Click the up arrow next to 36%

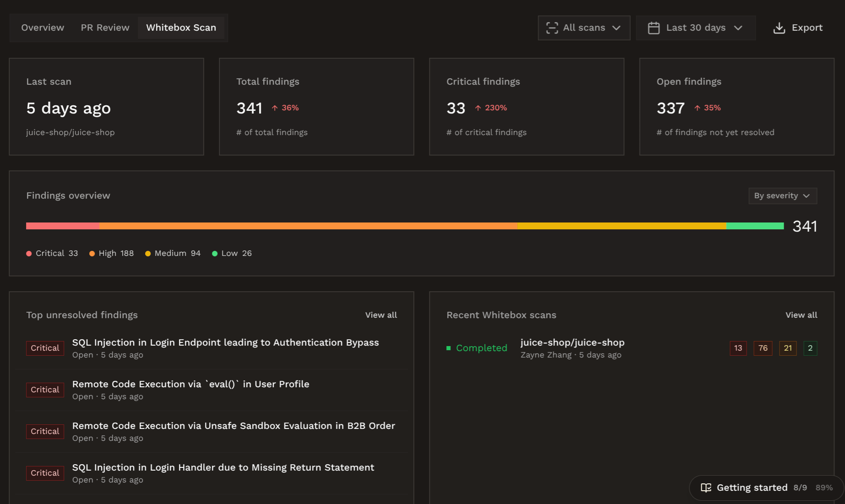pyautogui.click(x=275, y=108)
